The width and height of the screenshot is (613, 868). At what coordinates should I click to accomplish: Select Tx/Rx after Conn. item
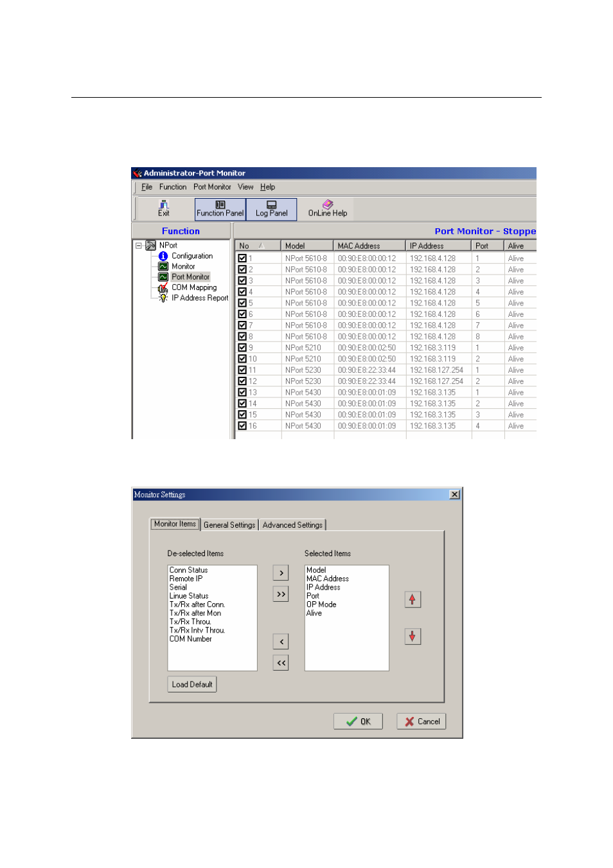(197, 604)
